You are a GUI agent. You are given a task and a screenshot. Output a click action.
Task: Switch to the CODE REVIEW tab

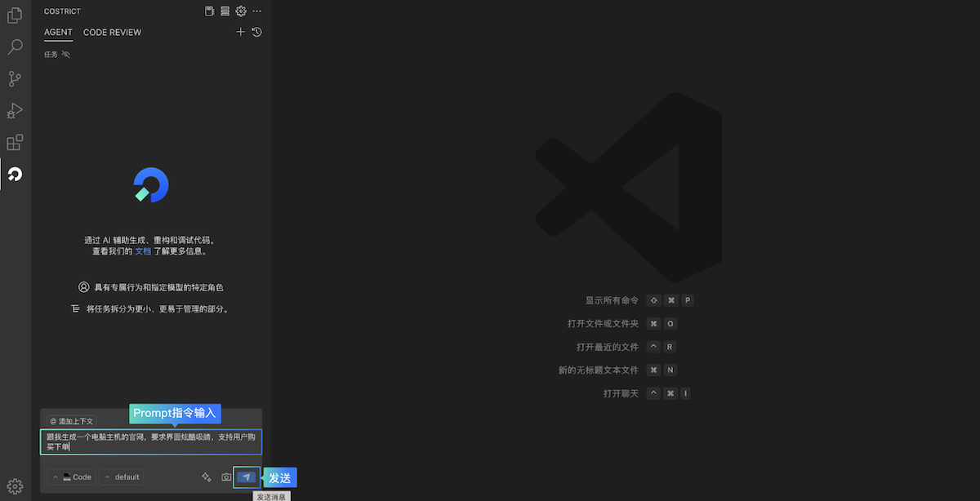pyautogui.click(x=112, y=33)
